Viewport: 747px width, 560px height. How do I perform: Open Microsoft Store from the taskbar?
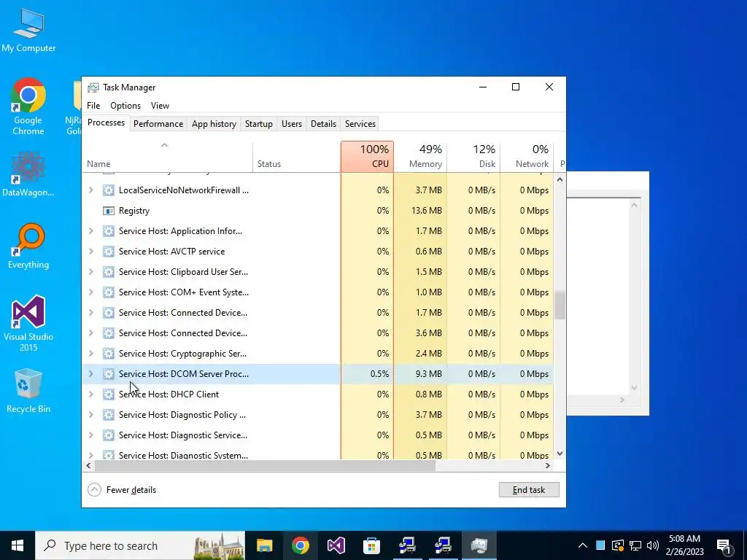tap(371, 545)
